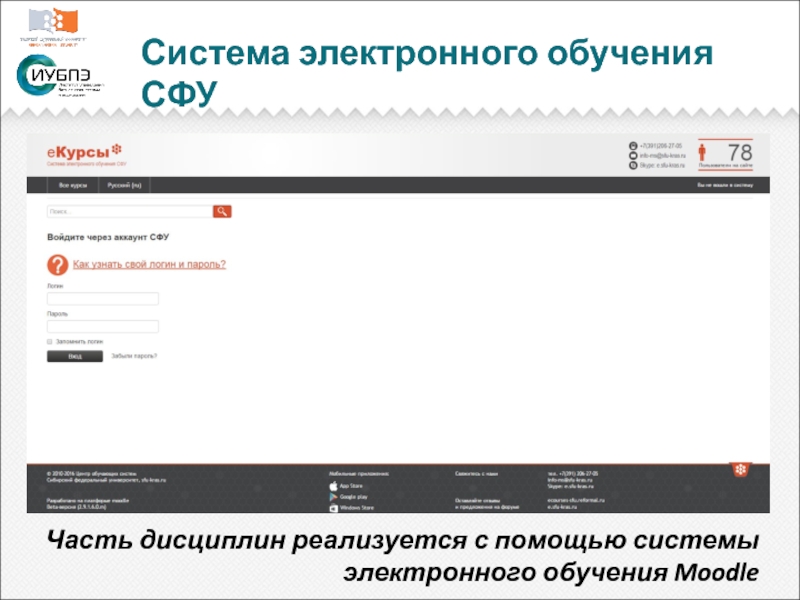This screenshot has width=800, height=600.
Task: Enable the 'Запомнить логин' checkbox
Action: point(50,341)
